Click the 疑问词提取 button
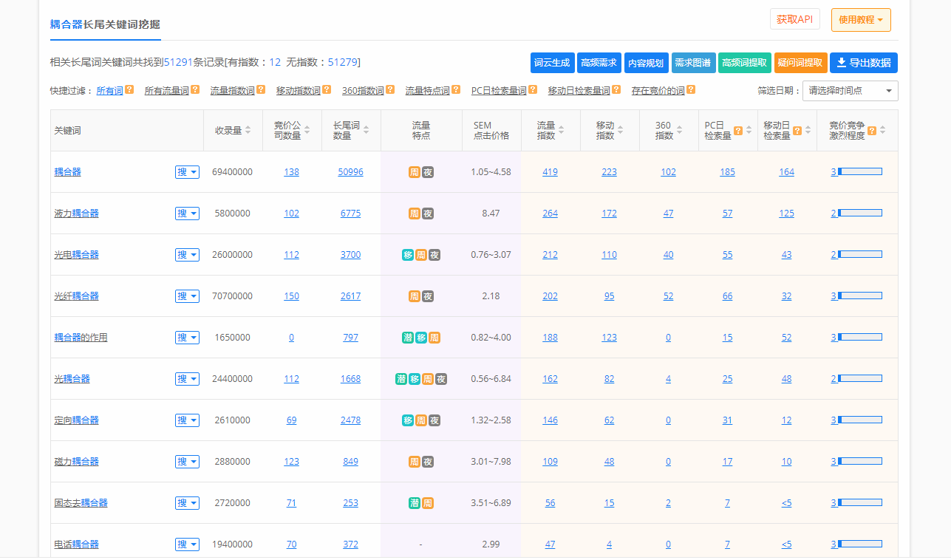The width and height of the screenshot is (951, 560). (801, 63)
